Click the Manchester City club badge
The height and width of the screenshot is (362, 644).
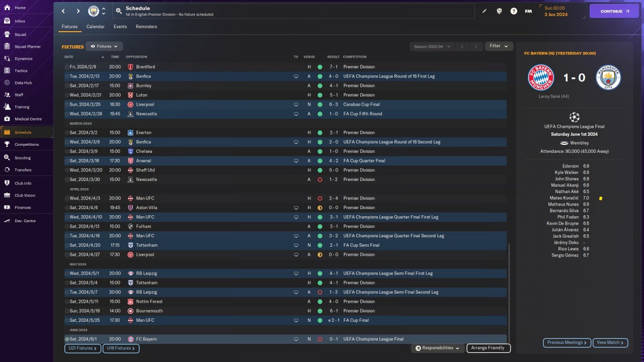[94, 11]
